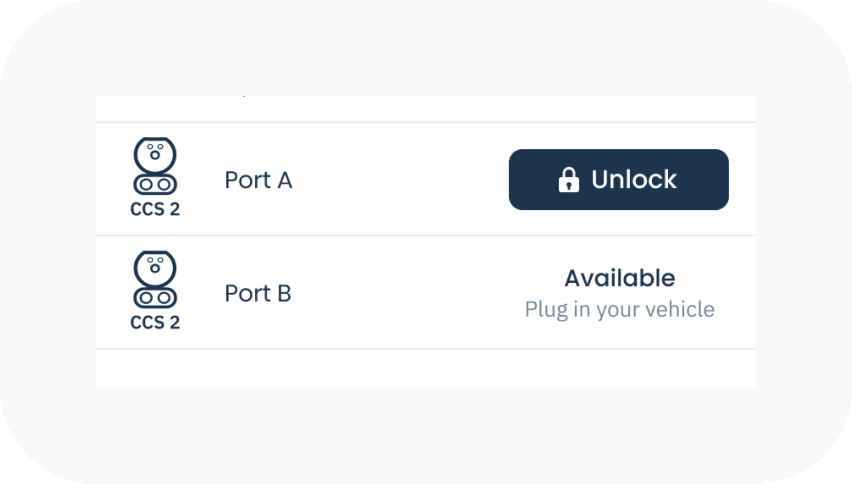
Task: Click the empty white area below Port B row
Action: click(425, 368)
